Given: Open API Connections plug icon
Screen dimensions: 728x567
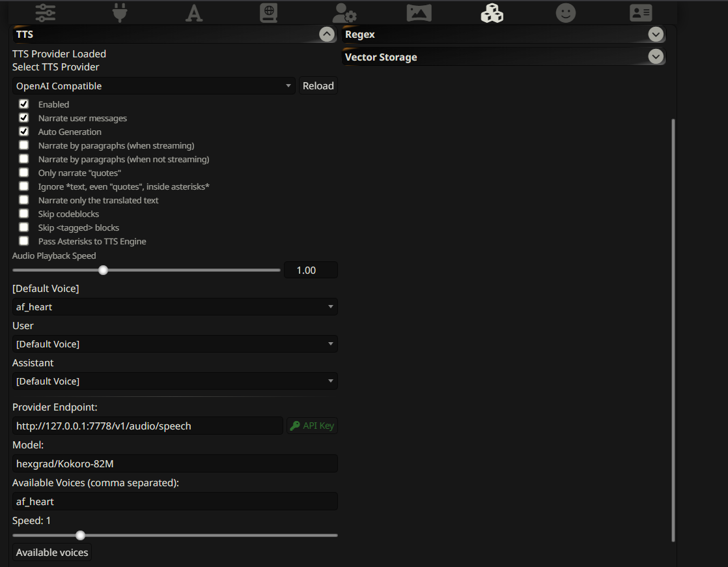Looking at the screenshot, I should (x=119, y=12).
